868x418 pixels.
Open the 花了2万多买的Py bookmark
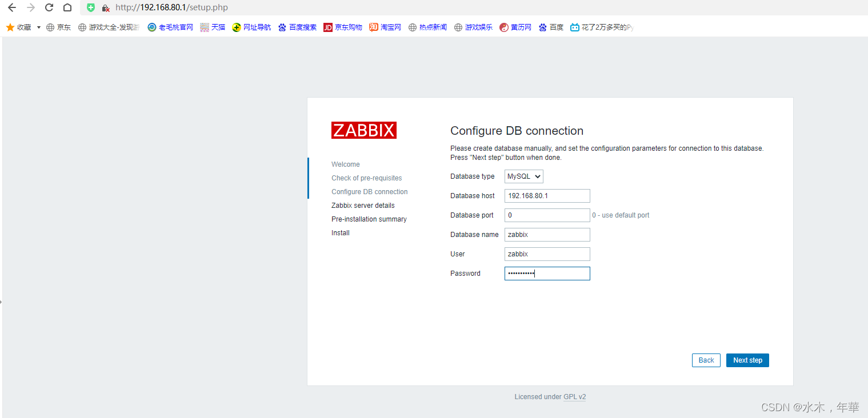point(602,27)
